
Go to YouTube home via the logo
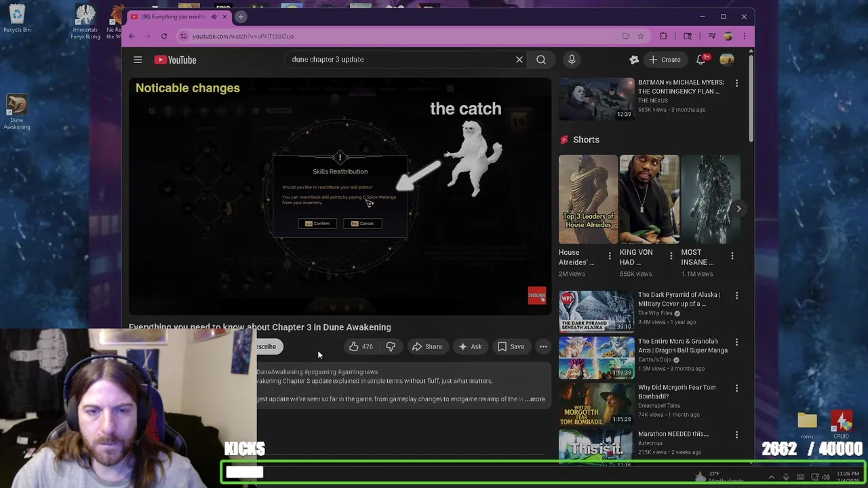coord(175,60)
